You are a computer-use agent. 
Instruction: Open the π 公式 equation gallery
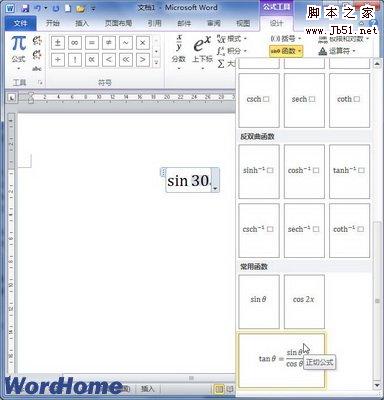[18, 52]
